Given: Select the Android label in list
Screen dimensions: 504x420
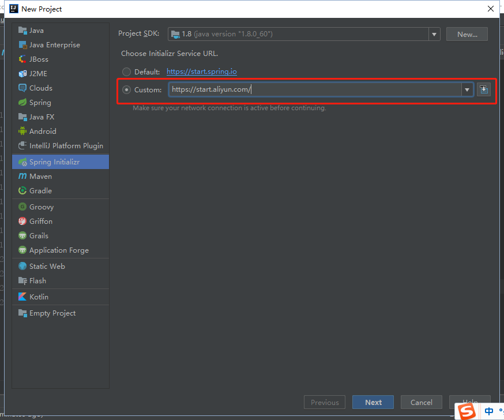Looking at the screenshot, I should tap(43, 131).
